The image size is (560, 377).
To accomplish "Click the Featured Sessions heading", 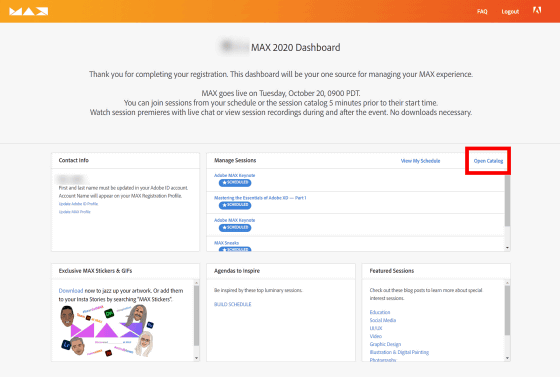I will point(391,271).
